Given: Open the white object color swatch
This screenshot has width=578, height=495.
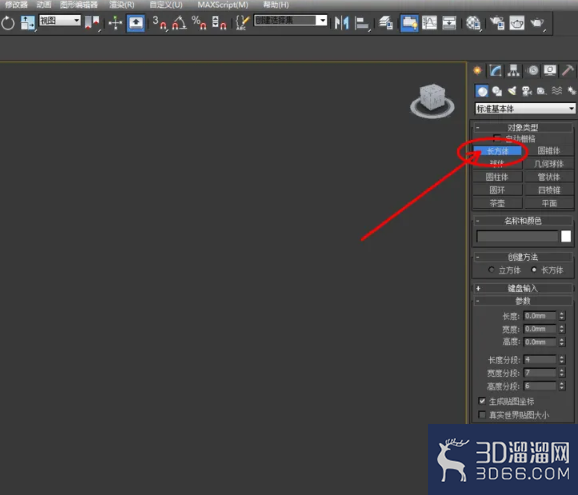Looking at the screenshot, I should click(x=566, y=236).
